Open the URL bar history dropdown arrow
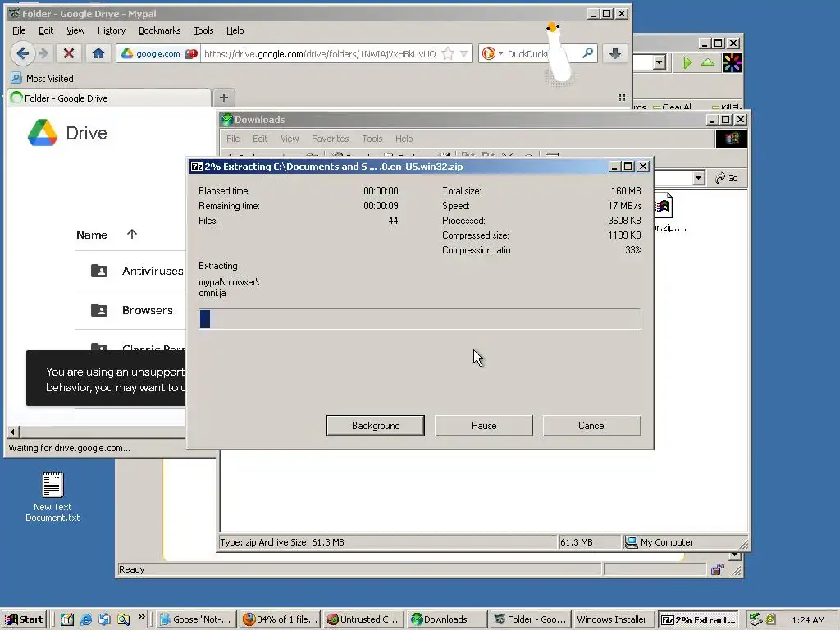This screenshot has height=630, width=840. [x=464, y=53]
